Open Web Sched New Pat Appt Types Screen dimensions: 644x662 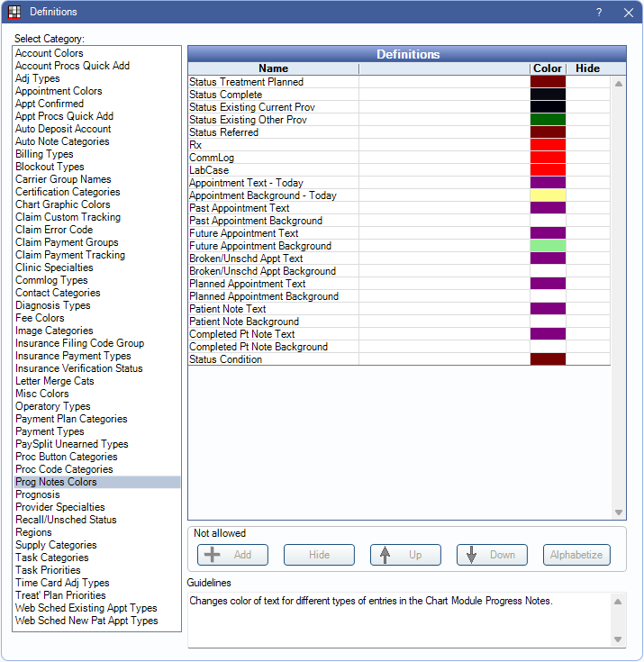[x=86, y=621]
